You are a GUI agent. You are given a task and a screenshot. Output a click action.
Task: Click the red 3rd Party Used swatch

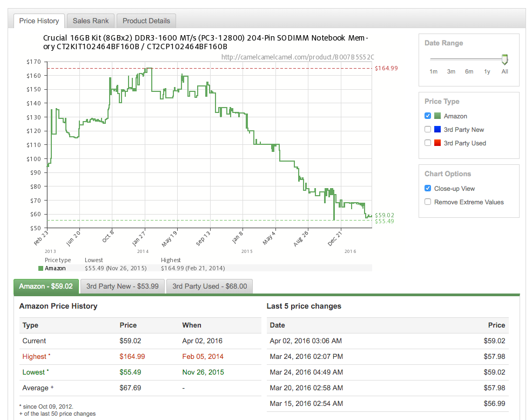(437, 143)
